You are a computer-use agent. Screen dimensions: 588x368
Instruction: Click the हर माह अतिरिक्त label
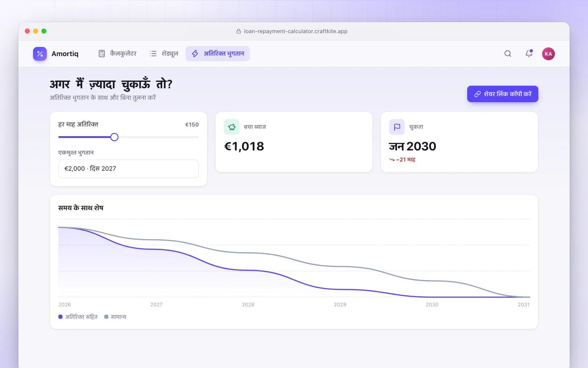click(78, 125)
